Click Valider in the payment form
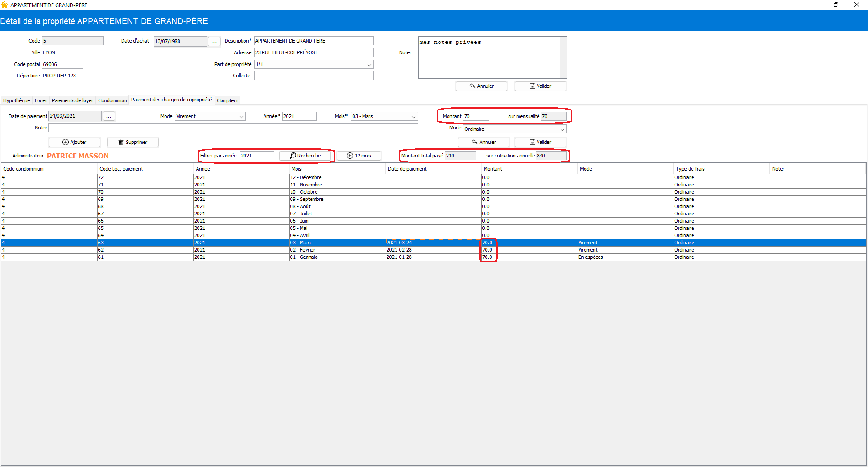This screenshot has width=868, height=467. [x=541, y=142]
